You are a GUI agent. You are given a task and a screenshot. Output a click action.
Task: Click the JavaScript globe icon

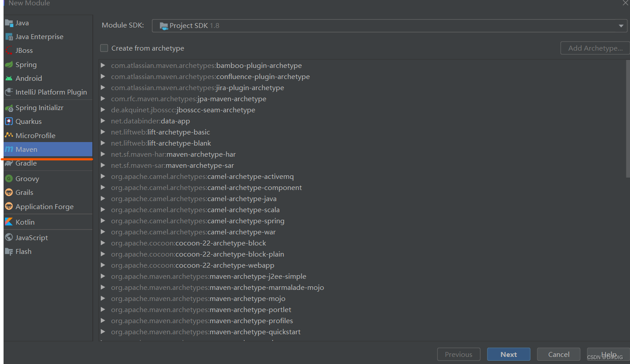[9, 237]
